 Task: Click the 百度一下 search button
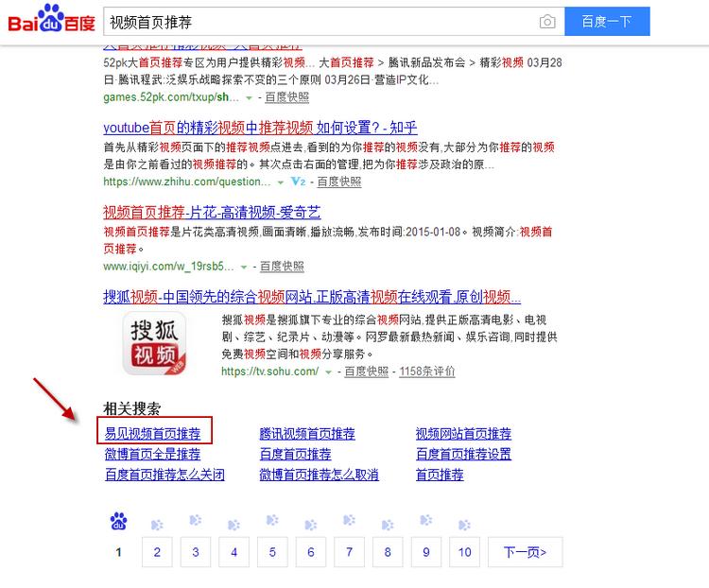(x=607, y=21)
